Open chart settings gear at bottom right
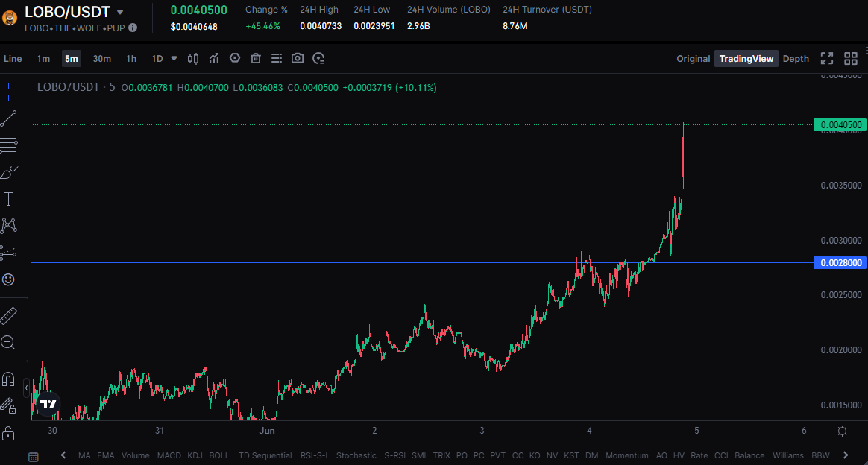The image size is (868, 465). point(843,431)
